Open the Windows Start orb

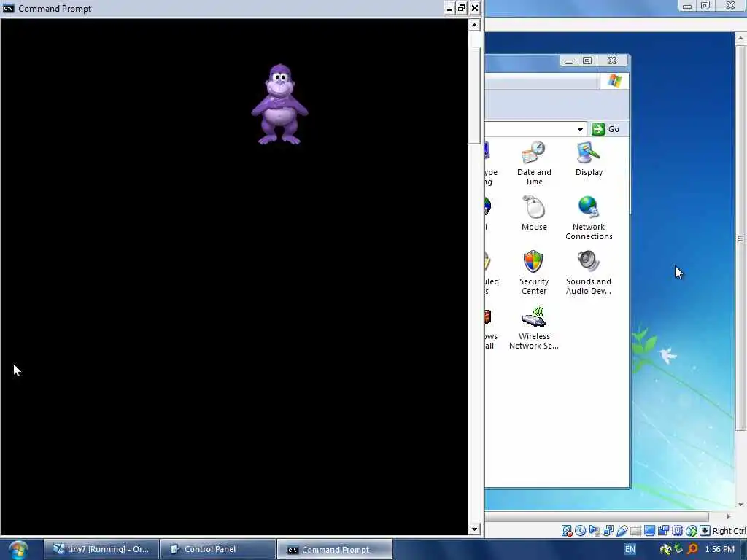[18, 550]
